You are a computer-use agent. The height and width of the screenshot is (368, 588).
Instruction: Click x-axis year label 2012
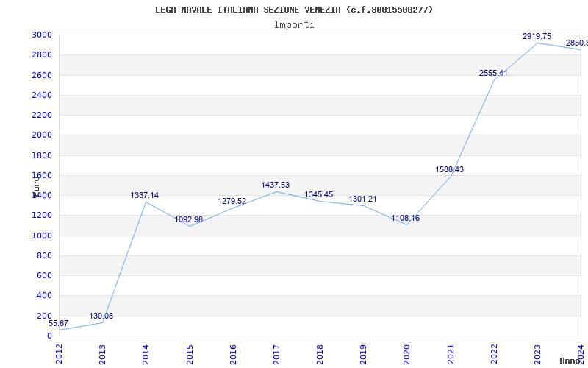click(60, 355)
